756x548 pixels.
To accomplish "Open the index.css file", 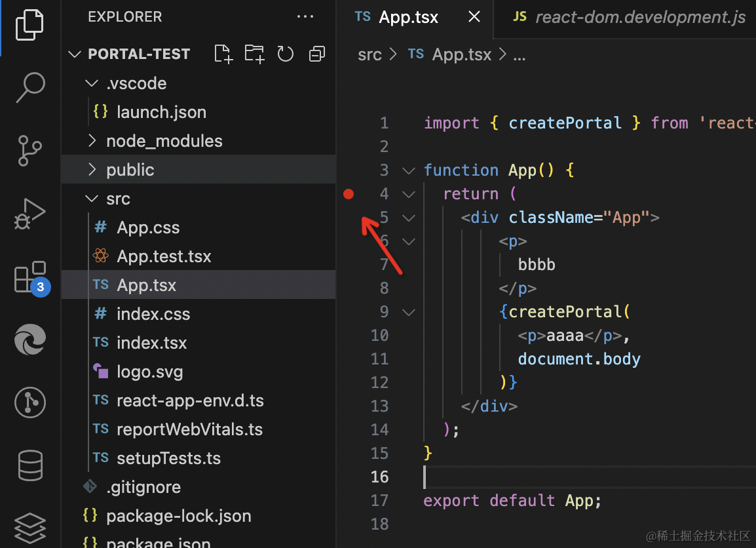I will pyautogui.click(x=153, y=313).
